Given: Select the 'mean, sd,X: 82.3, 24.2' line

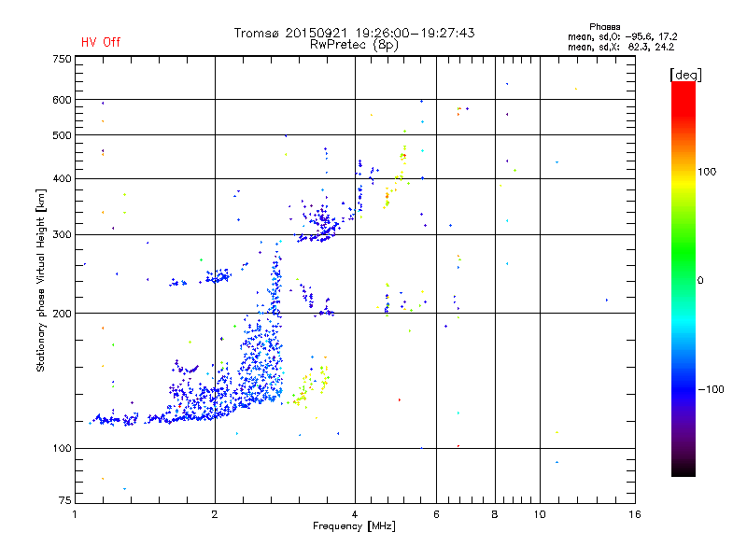Looking at the screenshot, I should tap(621, 47).
